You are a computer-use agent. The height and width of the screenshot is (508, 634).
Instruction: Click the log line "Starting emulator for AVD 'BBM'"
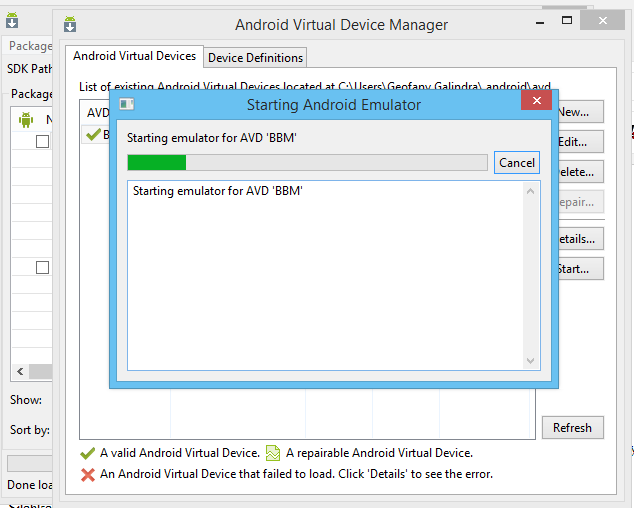coord(218,190)
